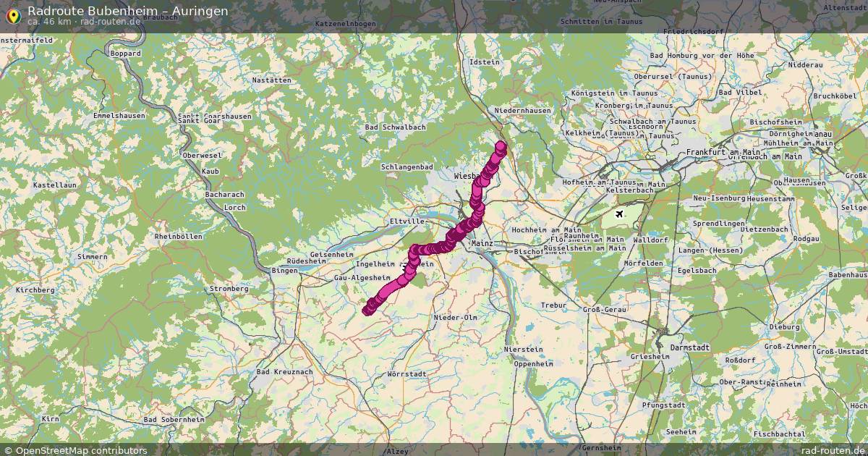Click the Bad Kreuznach map label
The width and height of the screenshot is (868, 456).
(x=284, y=371)
